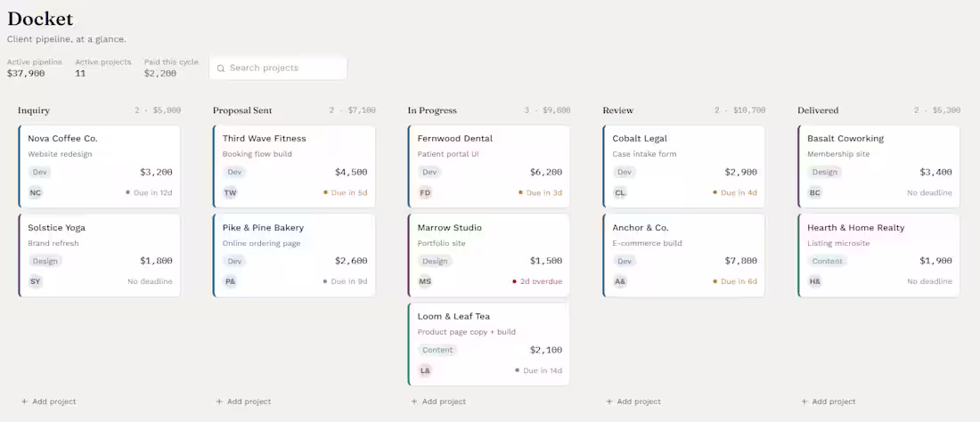Open the Marrow Studio card title
The width and height of the screenshot is (980, 422).
(x=449, y=228)
